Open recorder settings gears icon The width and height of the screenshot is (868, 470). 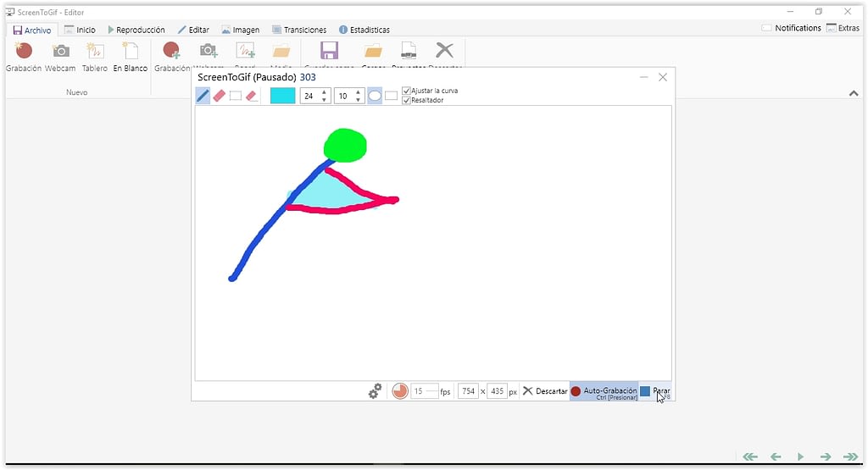pyautogui.click(x=375, y=391)
